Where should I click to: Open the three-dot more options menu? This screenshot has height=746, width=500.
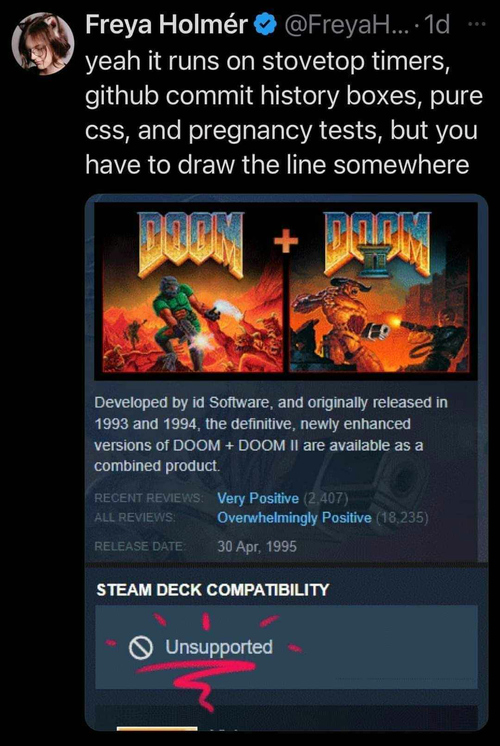pos(477,23)
